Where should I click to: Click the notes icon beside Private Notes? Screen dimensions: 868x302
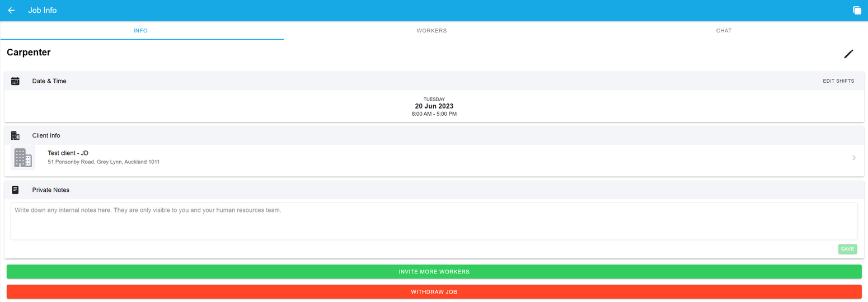(x=15, y=190)
